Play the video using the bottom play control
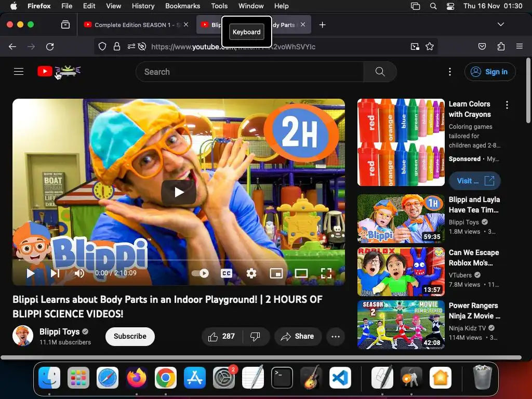Image resolution: width=532 pixels, height=399 pixels. coord(31,273)
